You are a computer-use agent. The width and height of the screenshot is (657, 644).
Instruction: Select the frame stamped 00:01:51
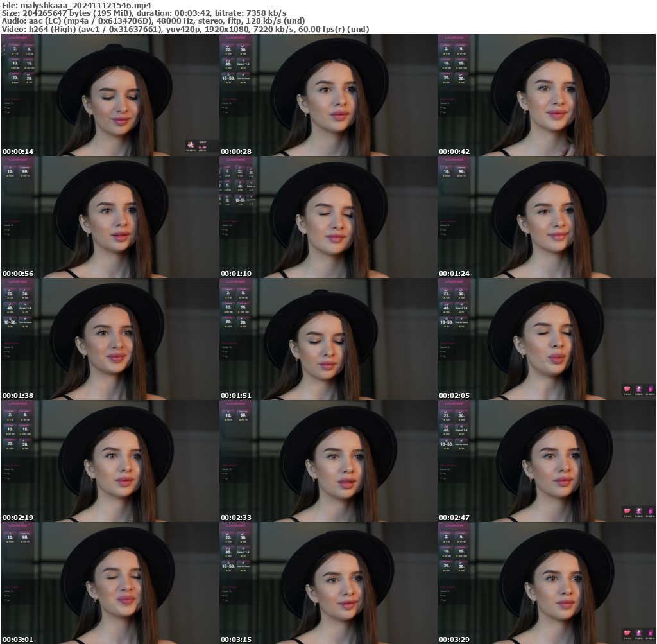tap(328, 339)
